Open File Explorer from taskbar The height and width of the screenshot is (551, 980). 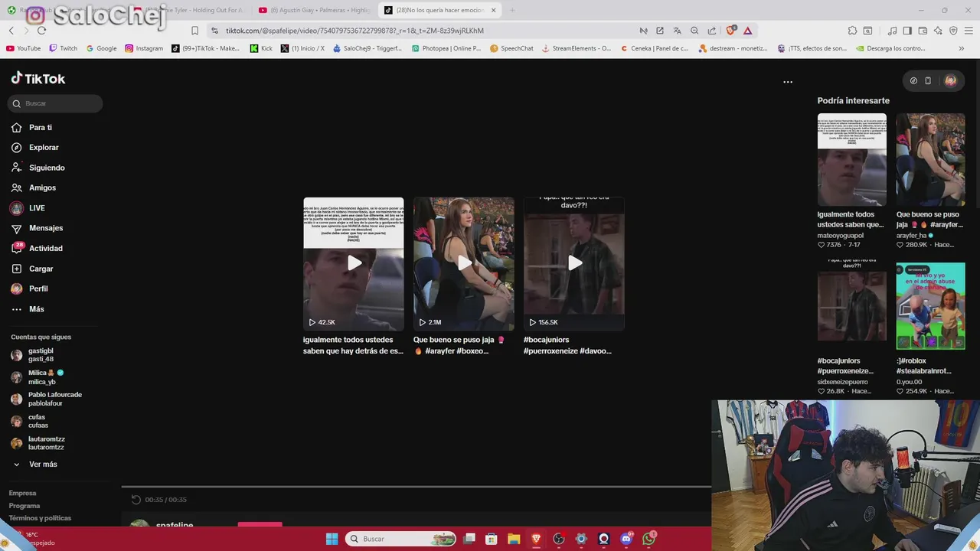(514, 539)
